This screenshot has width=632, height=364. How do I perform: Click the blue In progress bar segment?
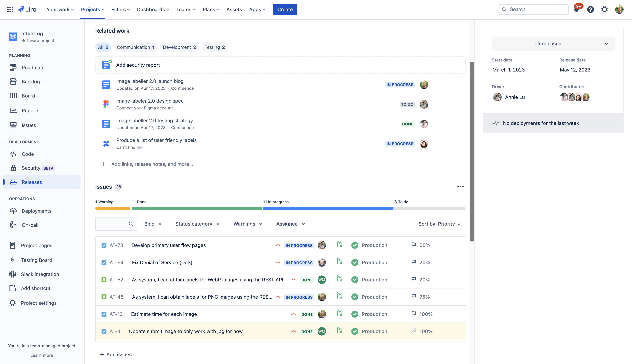(x=328, y=208)
